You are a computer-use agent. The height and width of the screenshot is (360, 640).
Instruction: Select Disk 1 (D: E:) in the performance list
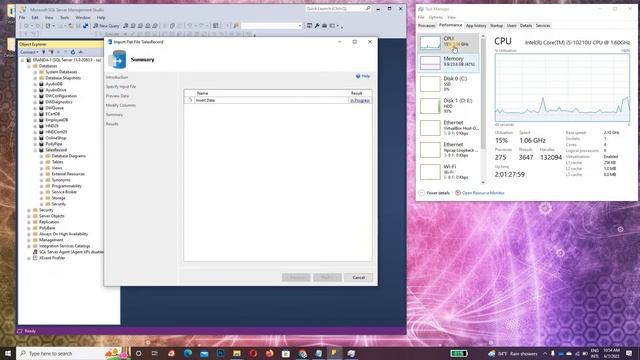click(449, 106)
